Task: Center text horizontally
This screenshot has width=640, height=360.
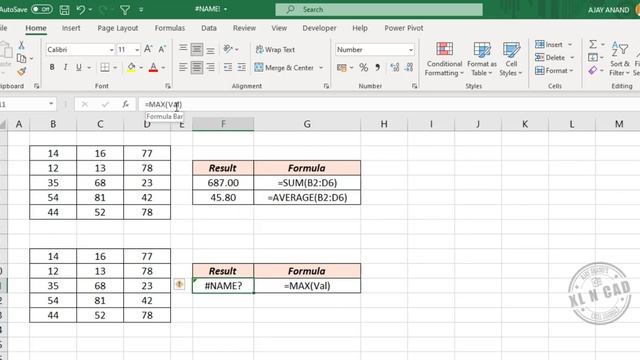Action: point(197,67)
